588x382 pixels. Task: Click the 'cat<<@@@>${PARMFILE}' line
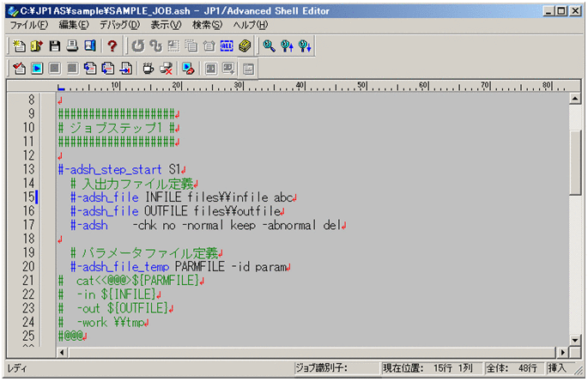point(131,281)
